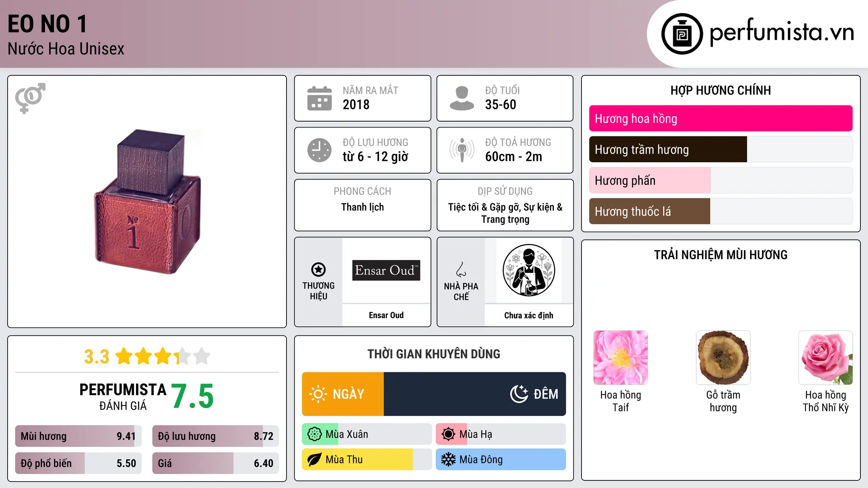Click the green 7.5 Perfumista score
Screen dimensions: 868x488
point(193,396)
